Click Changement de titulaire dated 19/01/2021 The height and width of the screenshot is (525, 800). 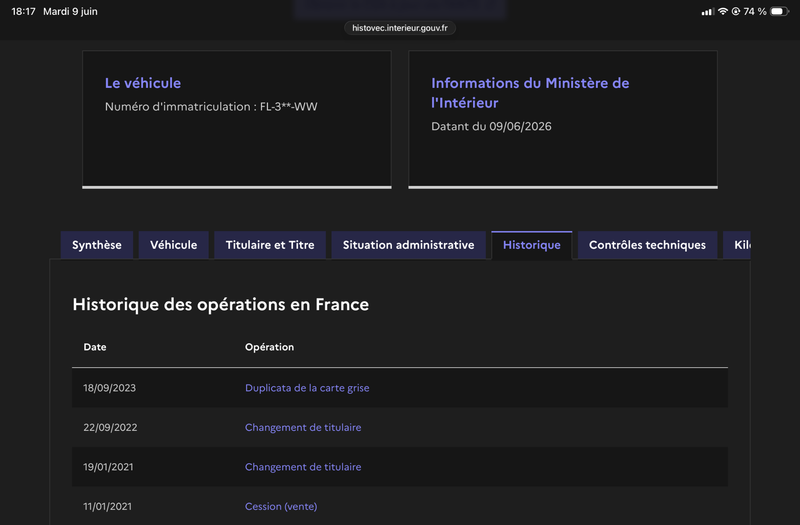303,467
